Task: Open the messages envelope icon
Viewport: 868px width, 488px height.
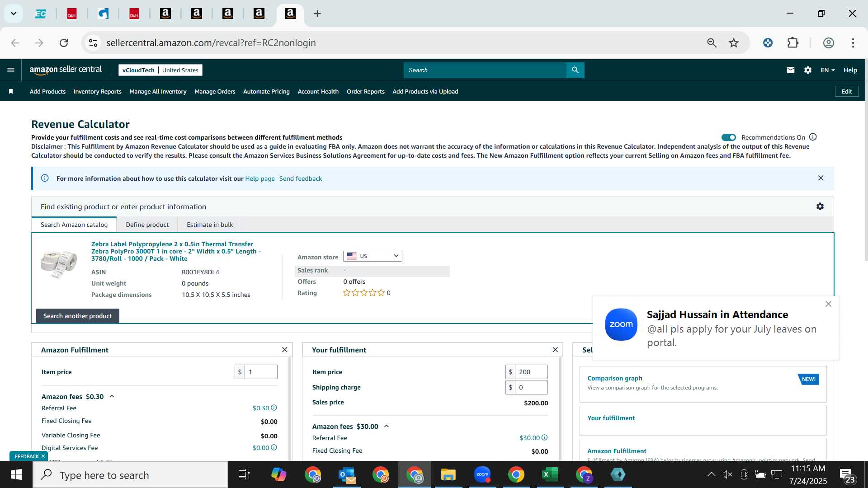Action: pyautogui.click(x=790, y=70)
